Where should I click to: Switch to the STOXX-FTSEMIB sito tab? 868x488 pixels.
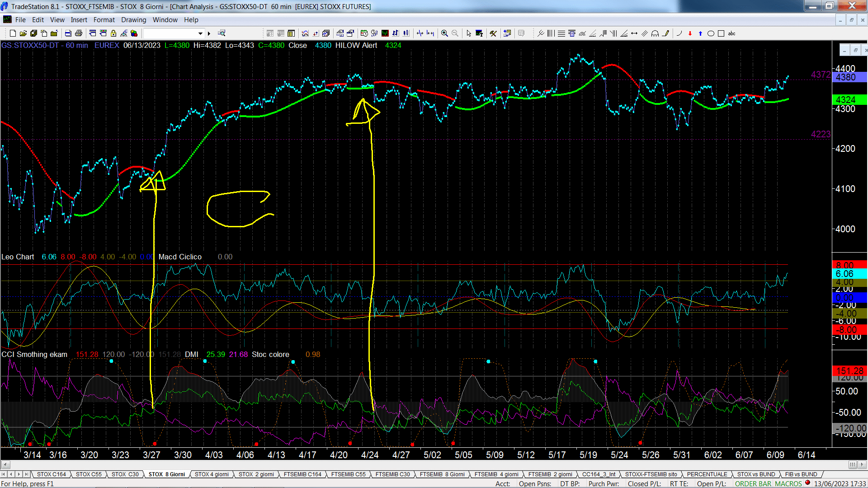pyautogui.click(x=651, y=474)
